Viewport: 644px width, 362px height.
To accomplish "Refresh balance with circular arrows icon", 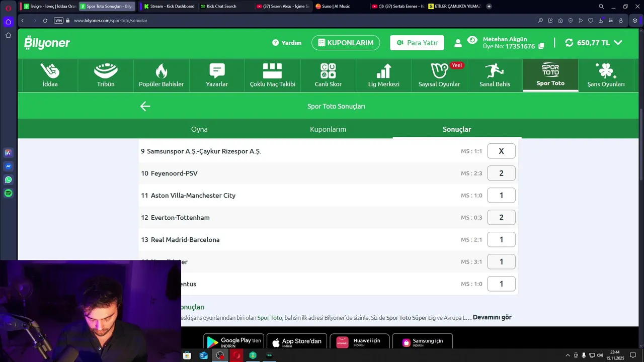I will pyautogui.click(x=569, y=43).
